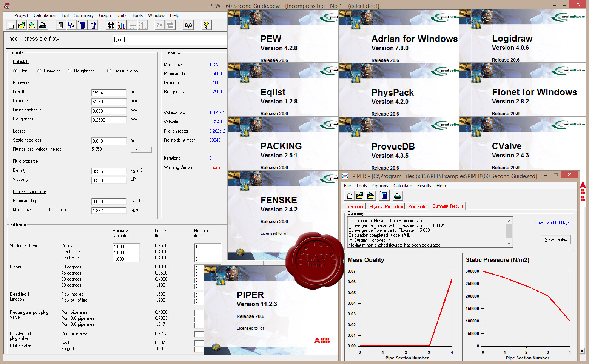Click the Summary box scrollbar up arrow

pyautogui.click(x=509, y=221)
